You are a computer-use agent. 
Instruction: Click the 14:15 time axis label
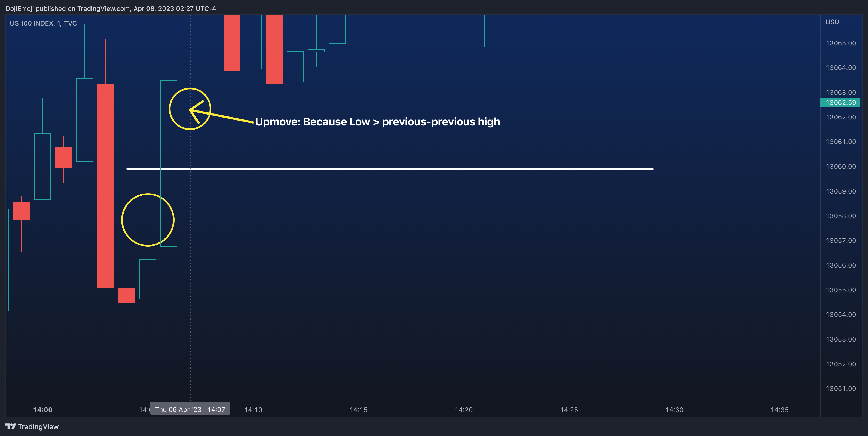point(359,410)
